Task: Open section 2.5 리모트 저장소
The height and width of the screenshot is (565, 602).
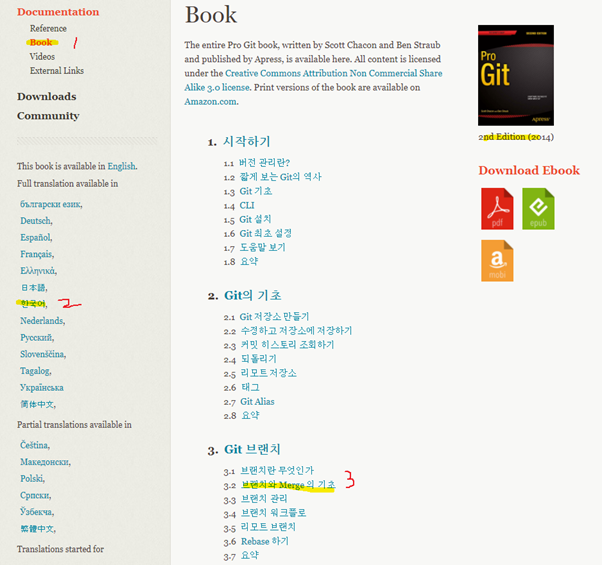Action: pyautogui.click(x=268, y=373)
